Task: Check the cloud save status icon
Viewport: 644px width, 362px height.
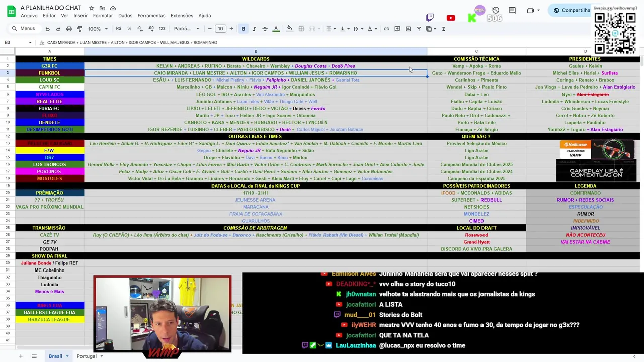Action: click(x=113, y=8)
